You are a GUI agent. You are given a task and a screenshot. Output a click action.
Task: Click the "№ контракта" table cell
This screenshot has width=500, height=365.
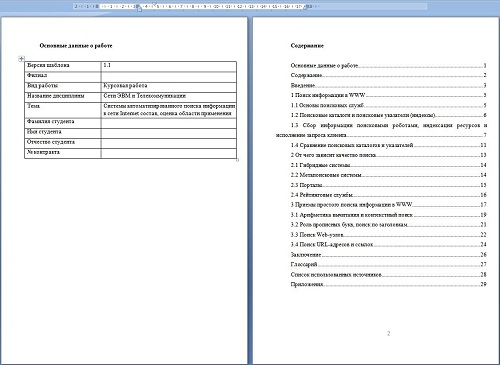click(x=63, y=153)
